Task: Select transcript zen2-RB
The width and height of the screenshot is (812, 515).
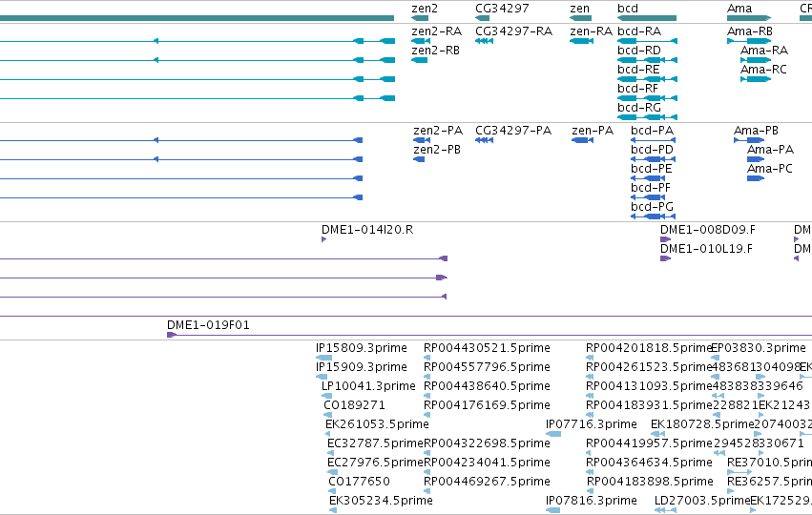Action: [435, 51]
